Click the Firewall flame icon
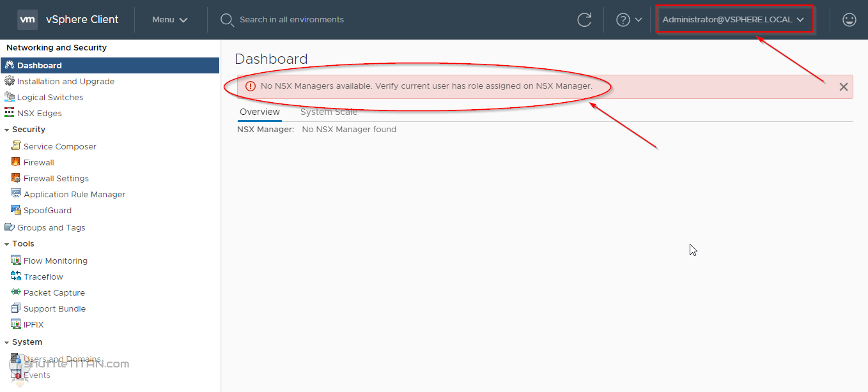 pos(16,162)
